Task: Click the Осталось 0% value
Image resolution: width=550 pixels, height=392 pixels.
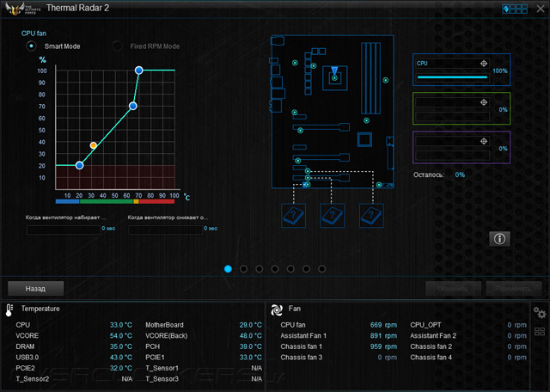Action: click(460, 175)
